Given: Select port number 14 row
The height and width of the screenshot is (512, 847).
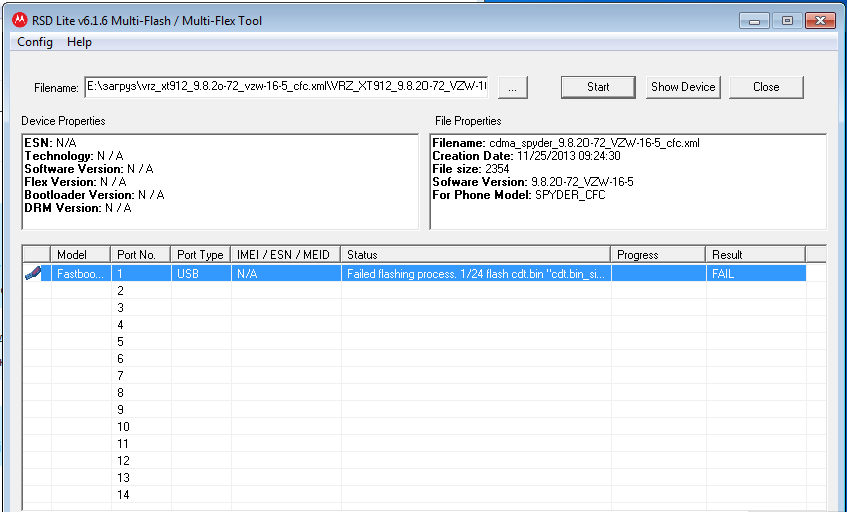Looking at the screenshot, I should pyautogui.click(x=424, y=495).
